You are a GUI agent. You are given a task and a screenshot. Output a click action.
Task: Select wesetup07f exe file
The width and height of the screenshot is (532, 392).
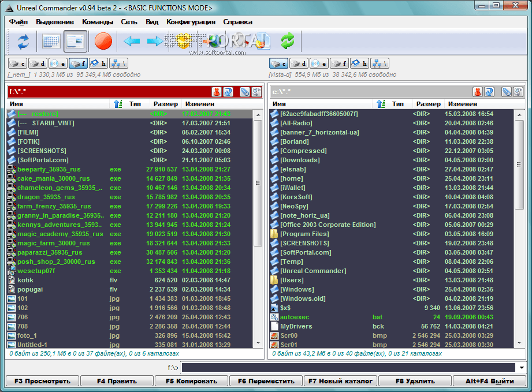click(x=129, y=271)
